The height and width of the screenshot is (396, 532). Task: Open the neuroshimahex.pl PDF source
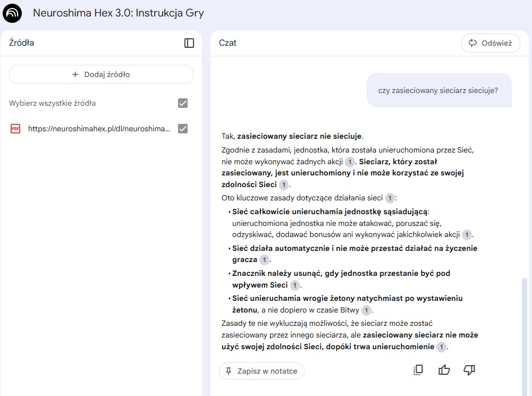(x=99, y=129)
